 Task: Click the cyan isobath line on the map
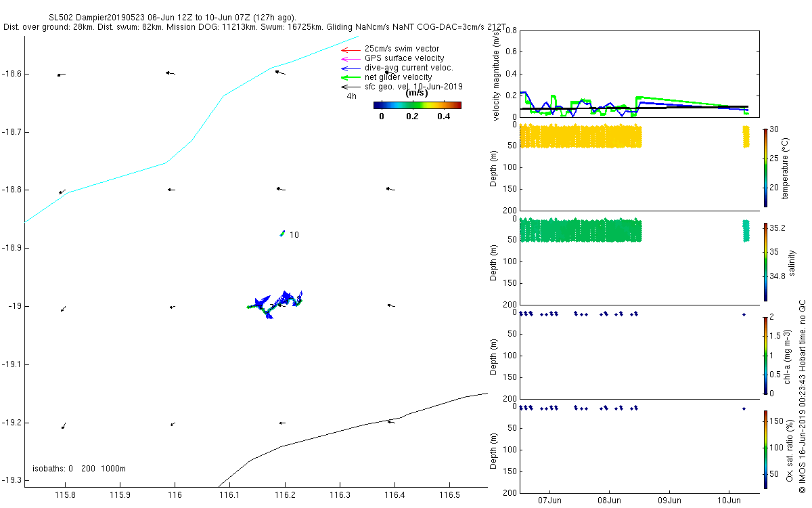(x=191, y=129)
